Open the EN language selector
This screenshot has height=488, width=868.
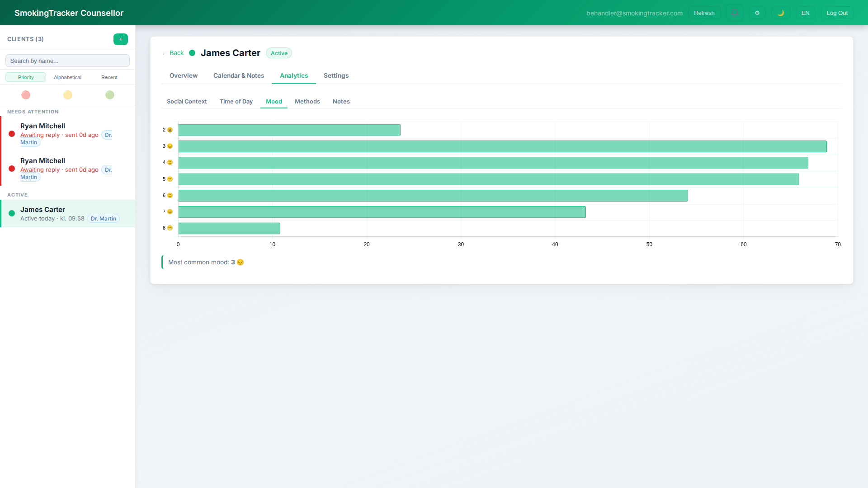(806, 13)
